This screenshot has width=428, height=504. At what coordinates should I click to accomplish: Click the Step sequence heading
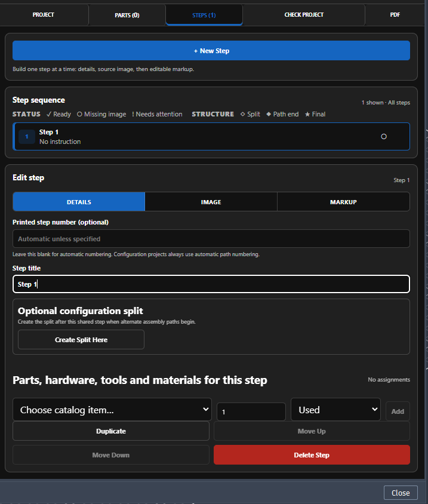point(39,100)
